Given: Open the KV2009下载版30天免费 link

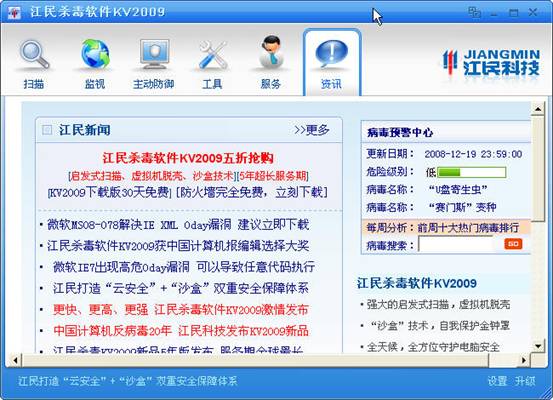Looking at the screenshot, I should (109, 192).
